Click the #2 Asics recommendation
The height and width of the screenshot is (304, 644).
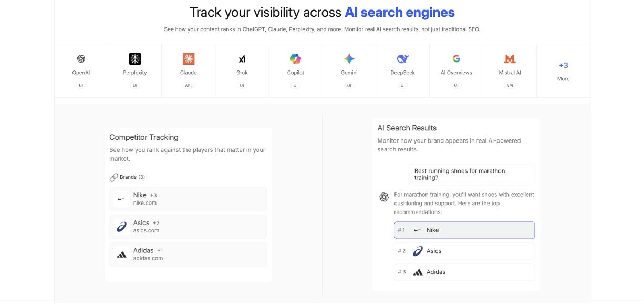tap(464, 251)
